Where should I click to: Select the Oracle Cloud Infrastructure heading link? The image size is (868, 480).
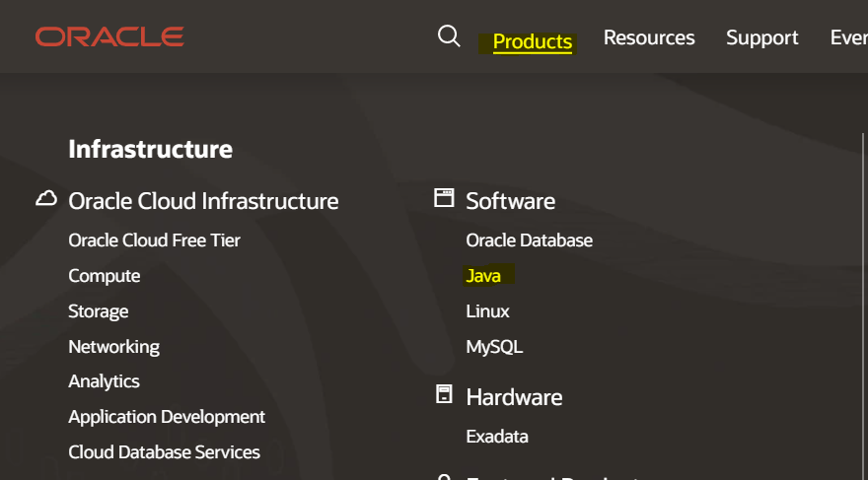203,201
